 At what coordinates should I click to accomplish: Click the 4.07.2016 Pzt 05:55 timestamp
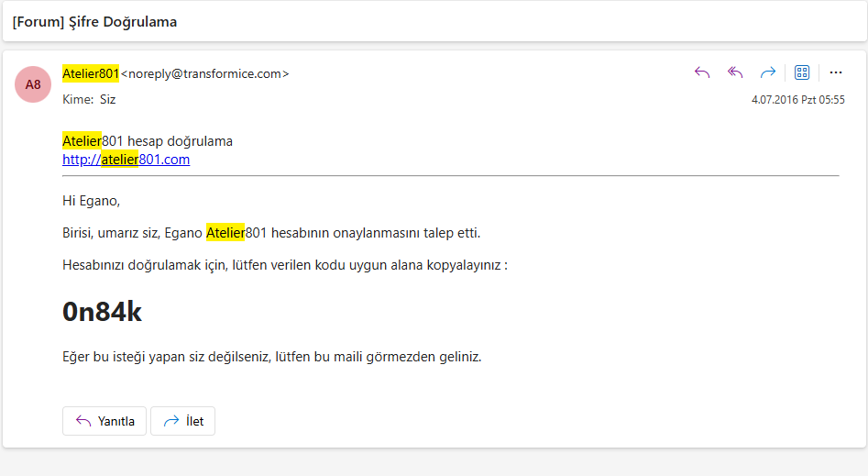(797, 100)
